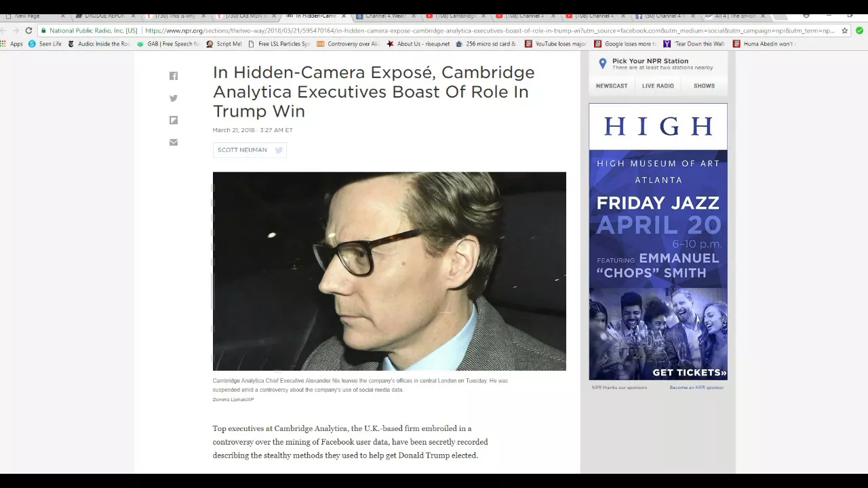Click the station location pin icon

click(602, 64)
